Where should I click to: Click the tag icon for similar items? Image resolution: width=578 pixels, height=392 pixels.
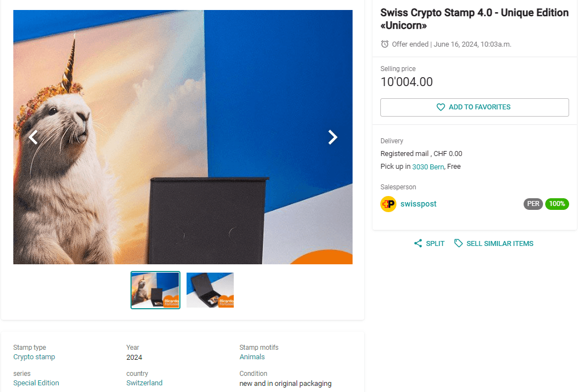[459, 244]
